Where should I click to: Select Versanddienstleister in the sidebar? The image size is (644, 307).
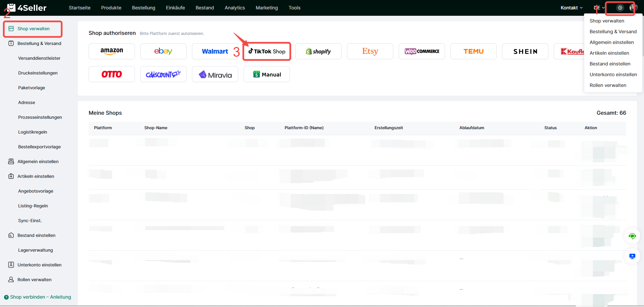click(x=39, y=58)
